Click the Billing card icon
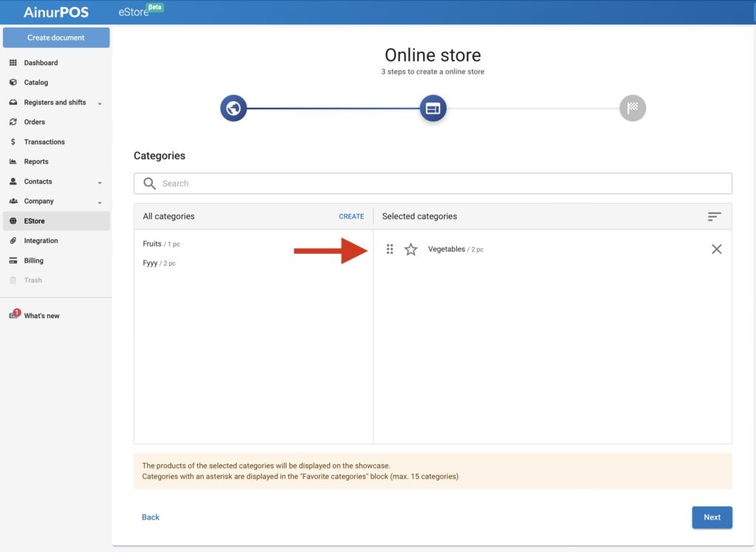This screenshot has height=552, width=756. pos(13,261)
